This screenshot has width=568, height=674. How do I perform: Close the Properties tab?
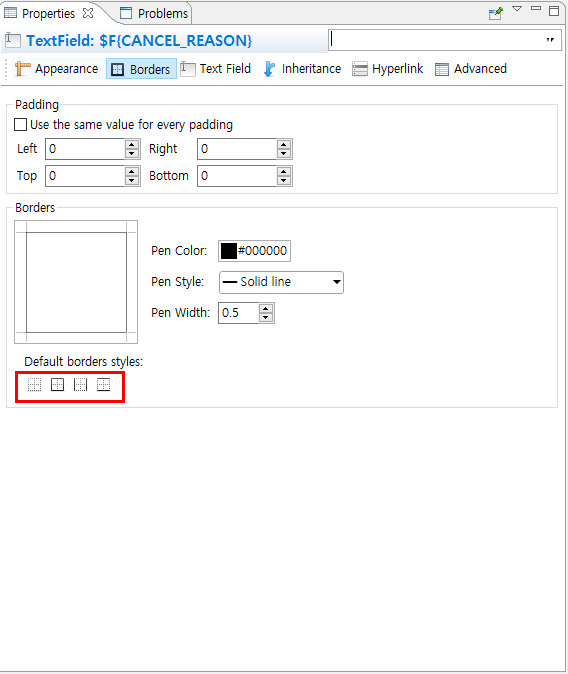pos(88,13)
